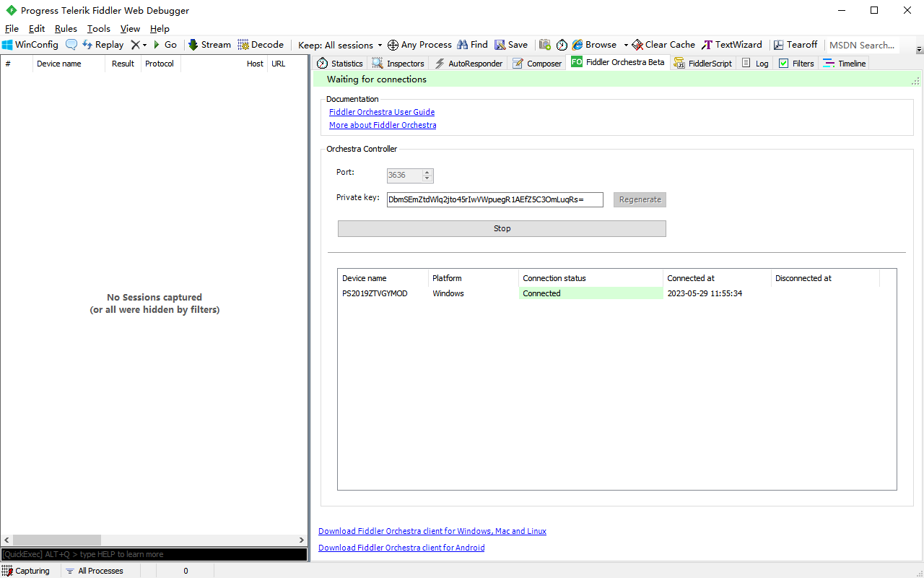Open the View menu
Screen dimensions: 924x578
130,29
